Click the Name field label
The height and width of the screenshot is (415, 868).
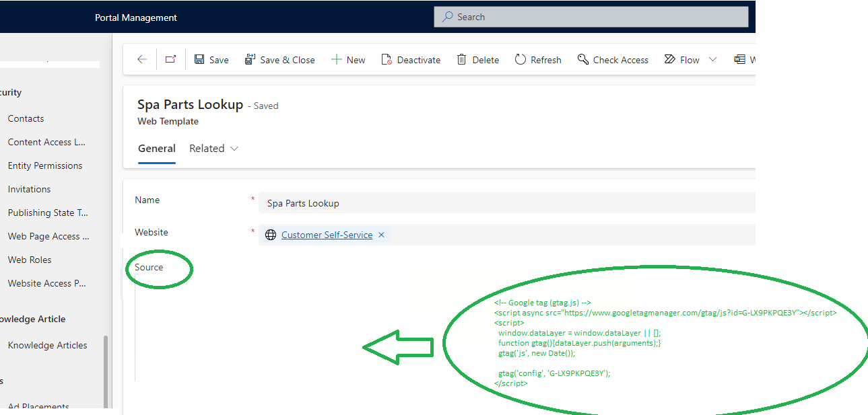tap(147, 200)
